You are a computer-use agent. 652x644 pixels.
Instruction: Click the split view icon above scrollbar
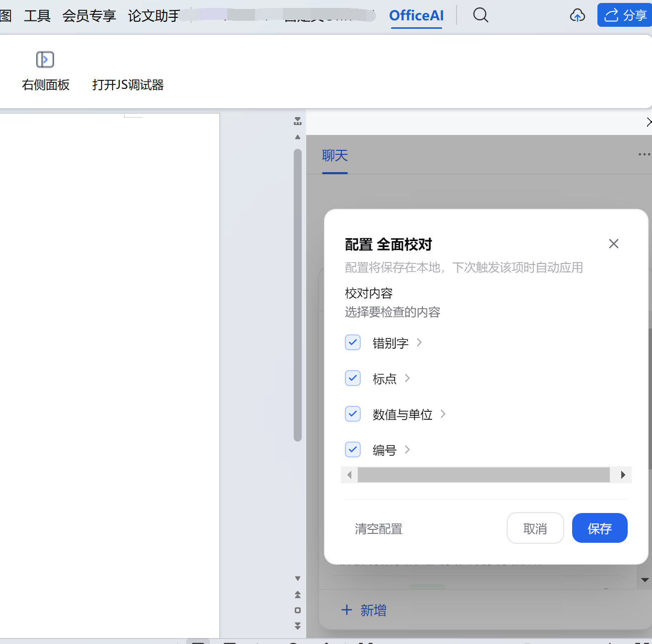pyautogui.click(x=298, y=121)
